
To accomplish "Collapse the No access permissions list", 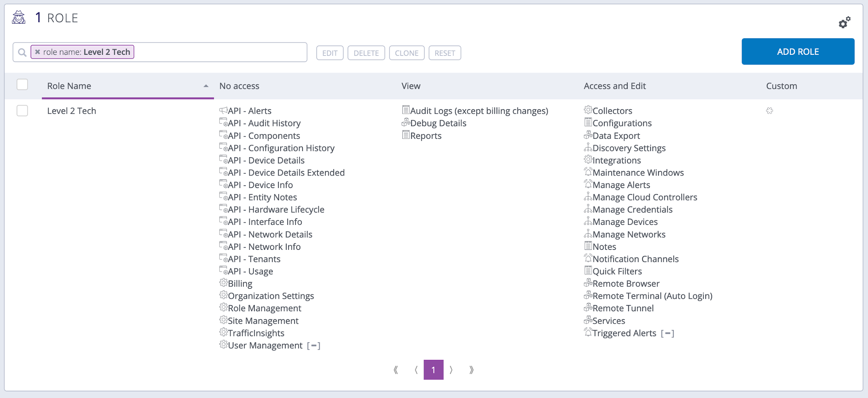I will click(x=314, y=346).
